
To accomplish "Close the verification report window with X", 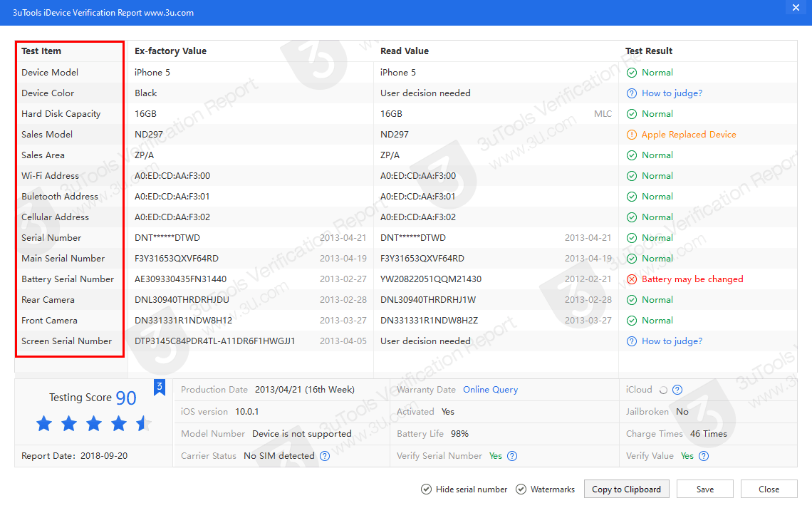I will pos(796,8).
